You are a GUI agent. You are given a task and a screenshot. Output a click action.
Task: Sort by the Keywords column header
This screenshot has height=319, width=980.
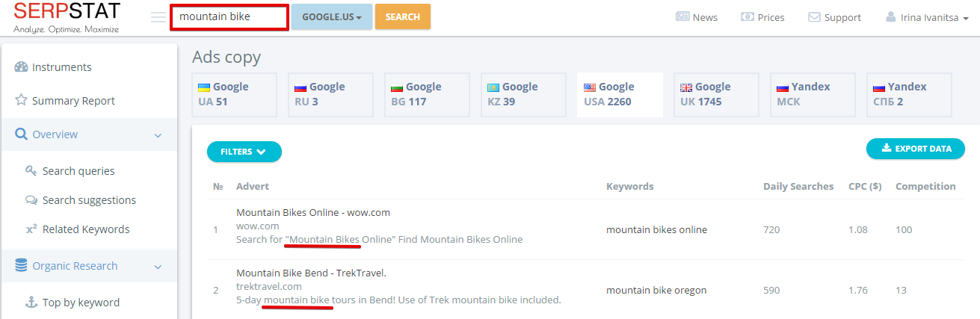click(x=630, y=186)
